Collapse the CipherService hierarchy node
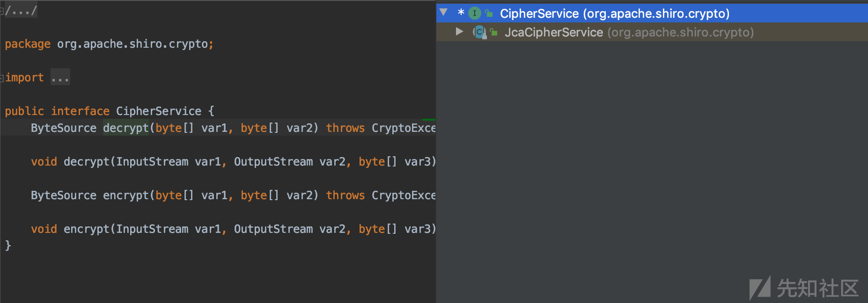 [443, 13]
